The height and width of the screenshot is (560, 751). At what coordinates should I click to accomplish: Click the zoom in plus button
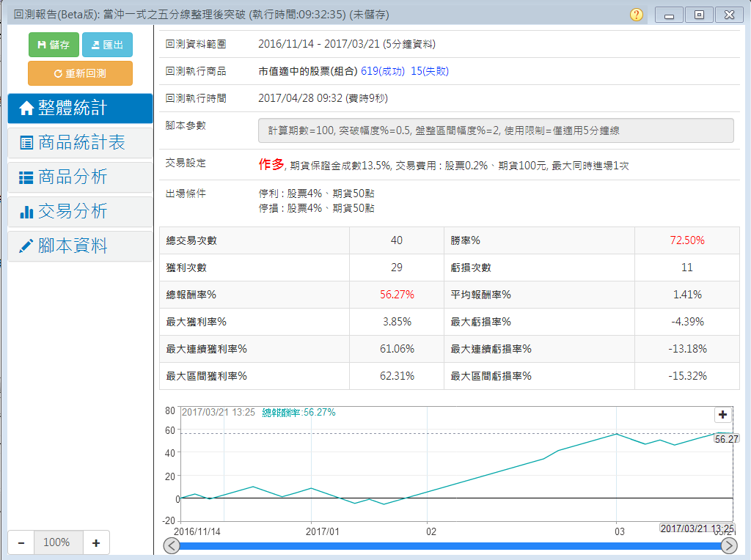95,543
